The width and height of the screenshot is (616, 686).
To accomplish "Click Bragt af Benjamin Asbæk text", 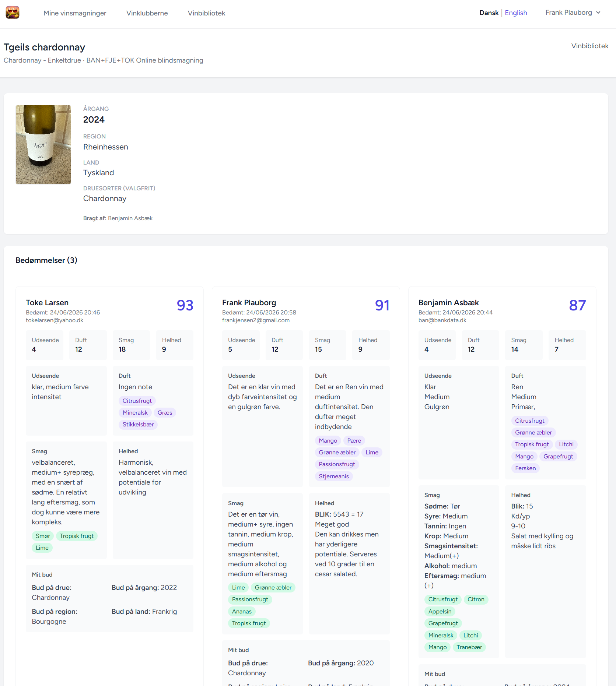I will (x=118, y=218).
